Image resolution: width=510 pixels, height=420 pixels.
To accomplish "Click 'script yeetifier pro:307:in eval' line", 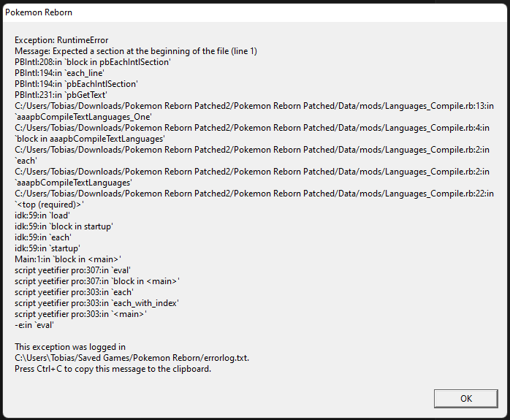I will 72,270.
